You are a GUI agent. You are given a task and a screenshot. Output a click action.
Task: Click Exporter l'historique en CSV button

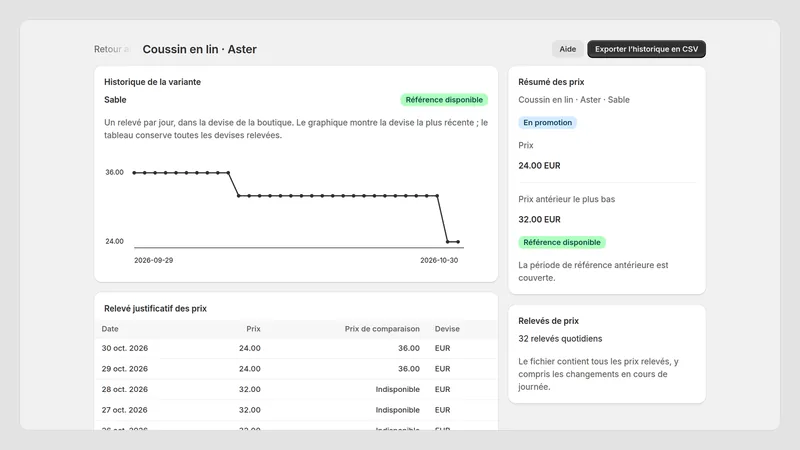[646, 49]
